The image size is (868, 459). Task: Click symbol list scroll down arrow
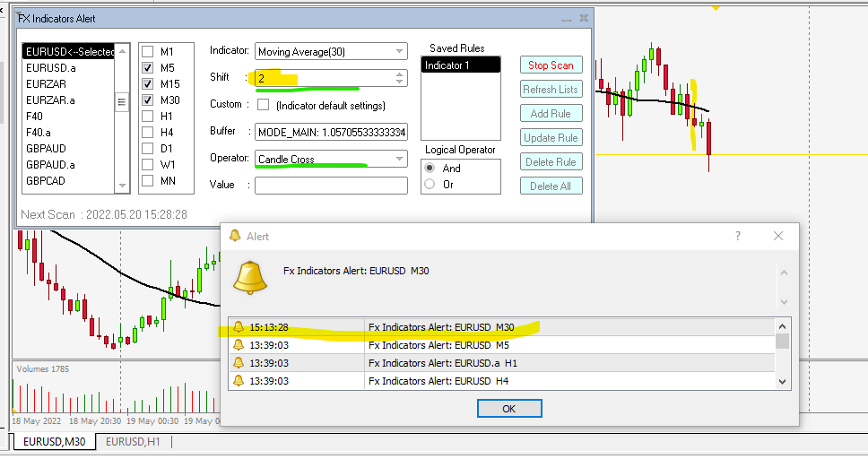(122, 186)
